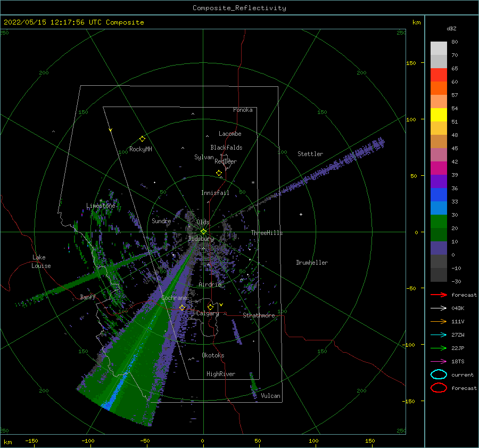Screen dimensions: 479x448
Task: Click the bright orange 57-60 dBZ swatch
Action: (439, 88)
